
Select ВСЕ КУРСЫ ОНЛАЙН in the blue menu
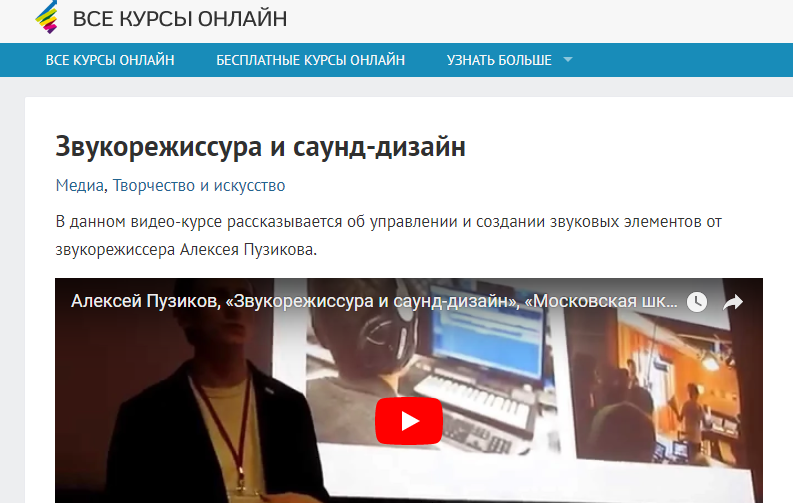pyautogui.click(x=110, y=60)
